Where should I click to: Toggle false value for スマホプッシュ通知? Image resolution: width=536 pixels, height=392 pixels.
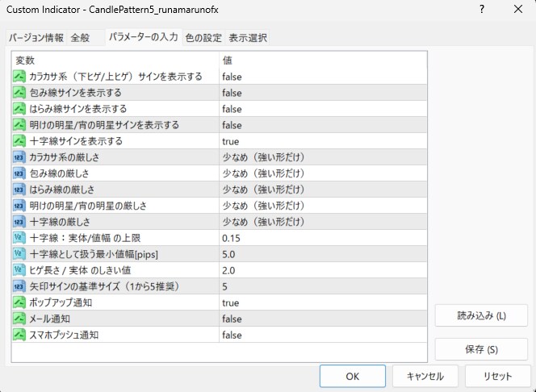tap(323, 335)
